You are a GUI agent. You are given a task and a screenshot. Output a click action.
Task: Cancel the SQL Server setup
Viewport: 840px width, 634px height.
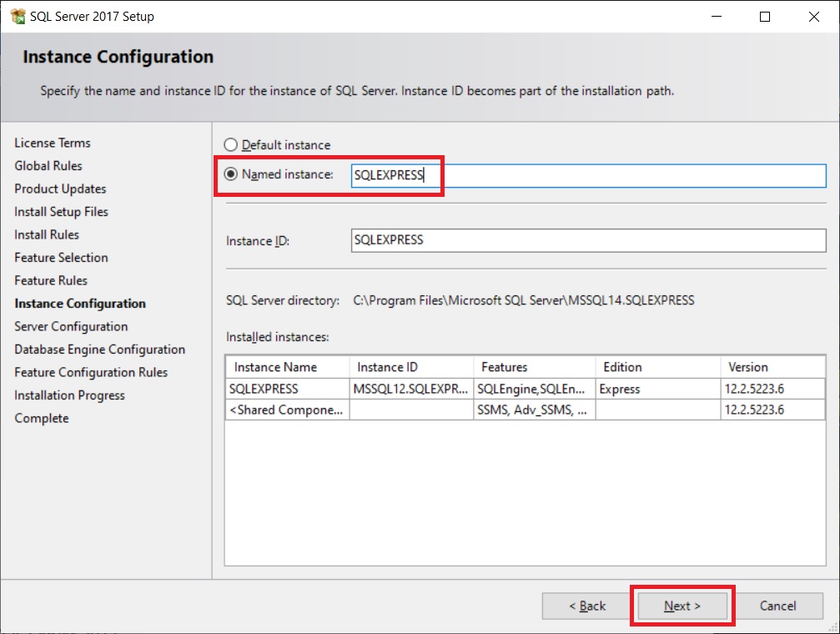tap(778, 606)
